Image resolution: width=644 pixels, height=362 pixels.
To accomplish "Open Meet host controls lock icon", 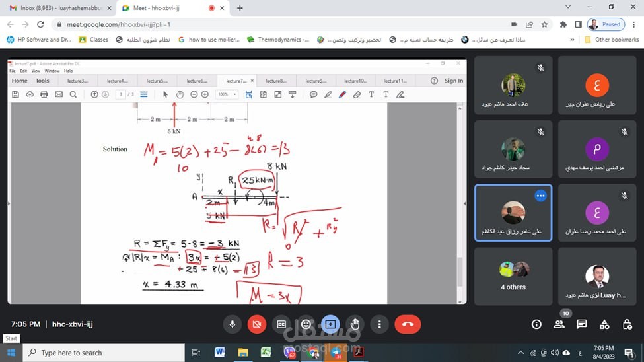I will point(627,324).
